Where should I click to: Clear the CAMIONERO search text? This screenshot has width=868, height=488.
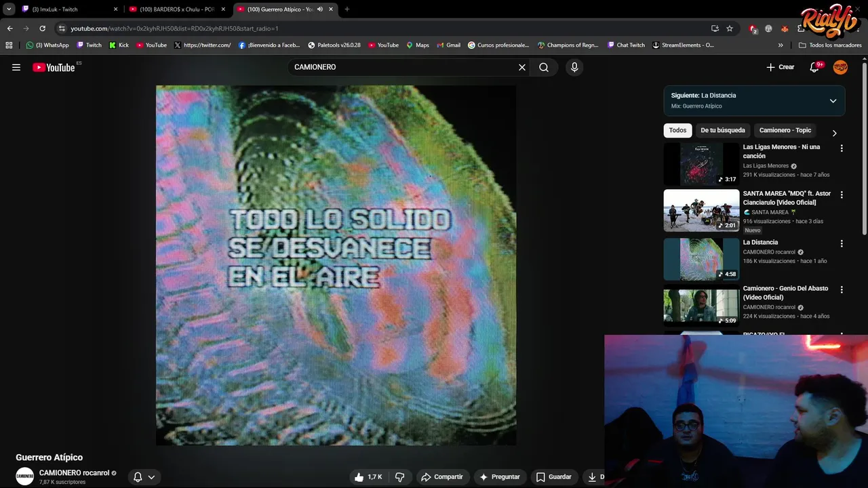tap(522, 67)
